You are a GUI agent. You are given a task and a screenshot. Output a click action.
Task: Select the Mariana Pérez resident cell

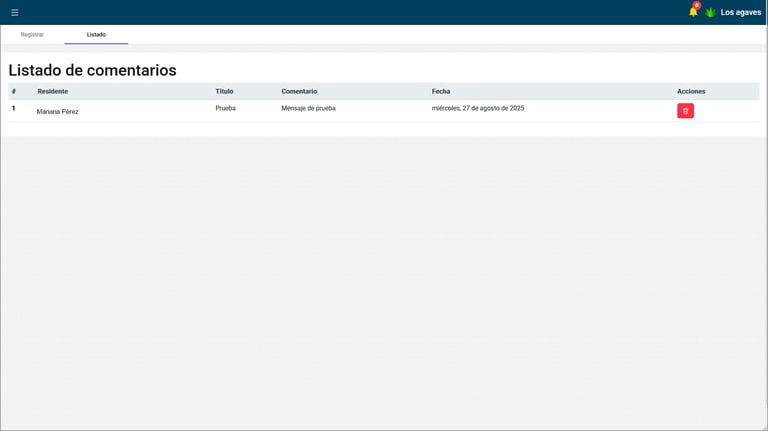[x=58, y=112]
